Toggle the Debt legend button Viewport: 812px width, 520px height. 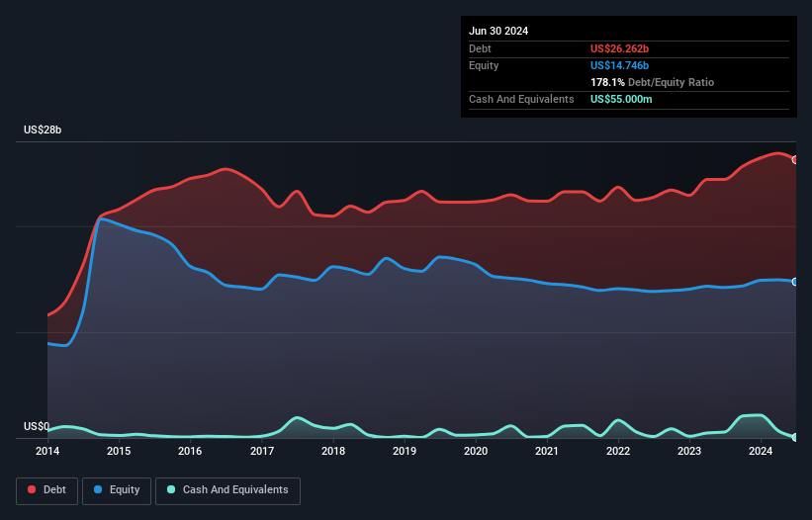pos(46,490)
